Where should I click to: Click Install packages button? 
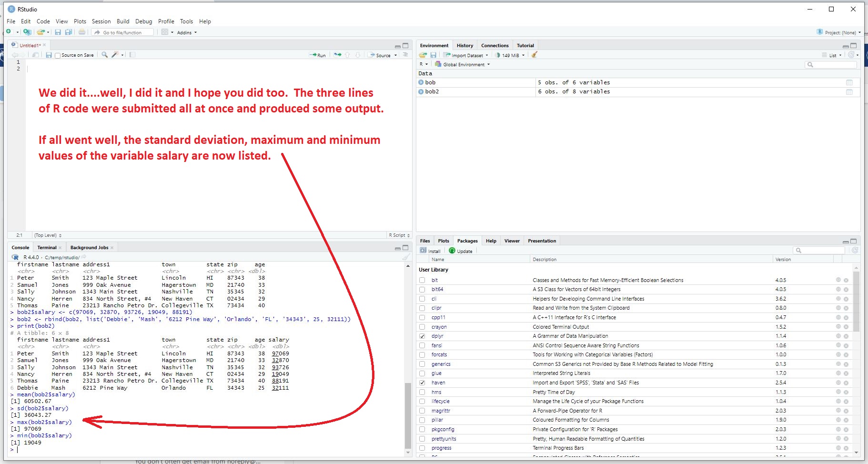tap(430, 251)
